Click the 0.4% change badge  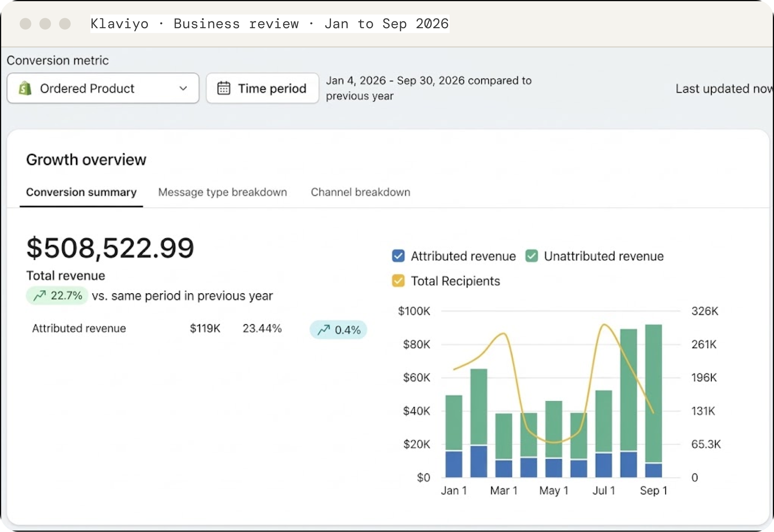(x=338, y=330)
